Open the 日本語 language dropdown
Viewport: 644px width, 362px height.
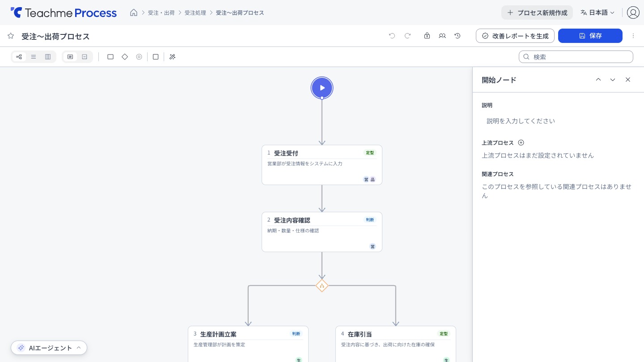pyautogui.click(x=597, y=13)
